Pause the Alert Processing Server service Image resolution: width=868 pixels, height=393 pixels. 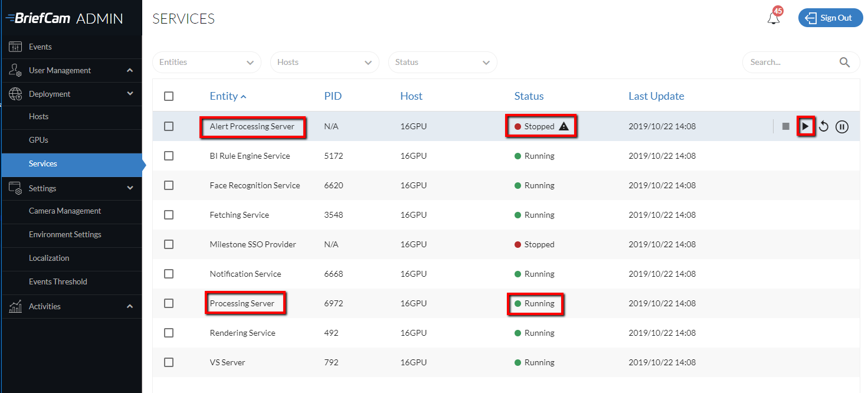click(x=842, y=126)
